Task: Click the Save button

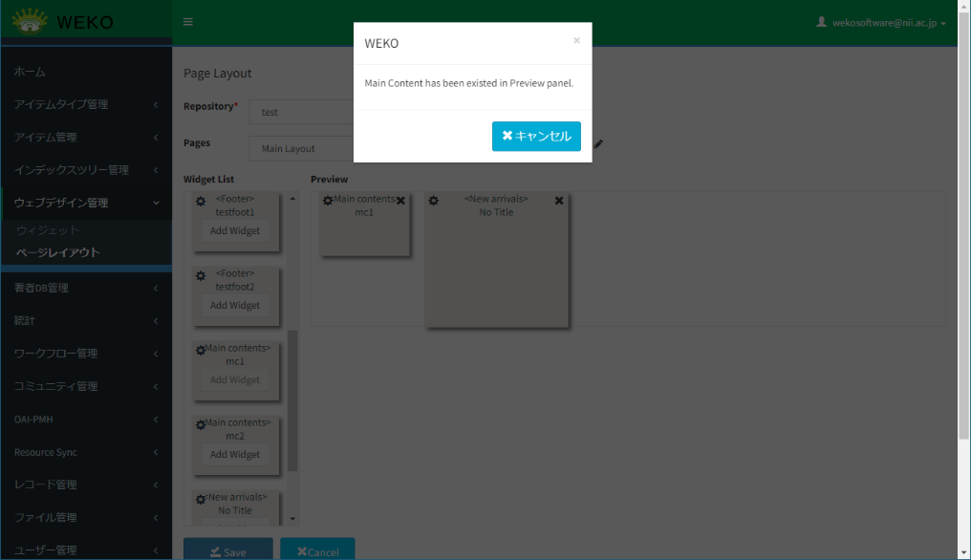Action: point(227,551)
